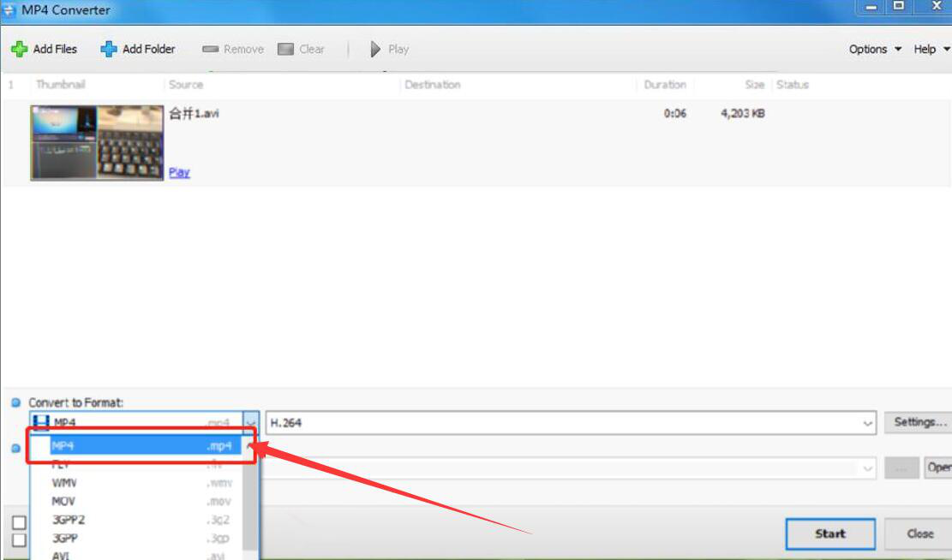The width and height of the screenshot is (952, 560).
Task: Click the Clear icon in the toolbar
Action: [x=285, y=49]
